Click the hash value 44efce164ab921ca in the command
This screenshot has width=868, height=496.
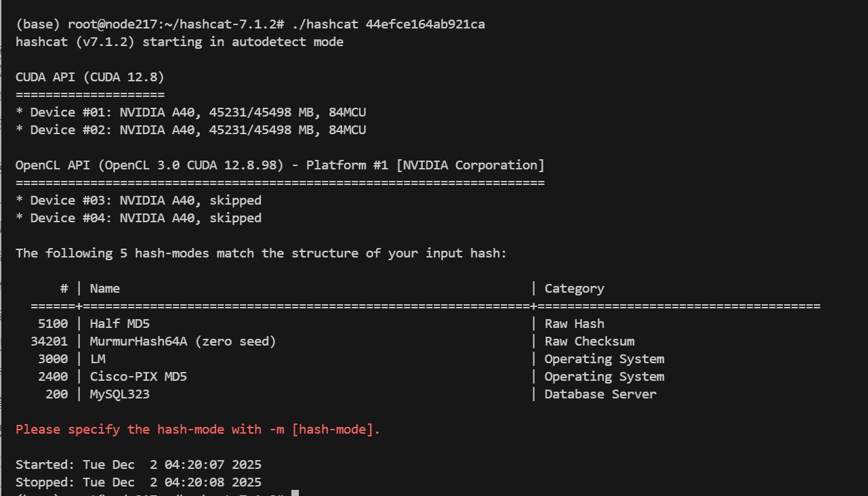tap(425, 24)
